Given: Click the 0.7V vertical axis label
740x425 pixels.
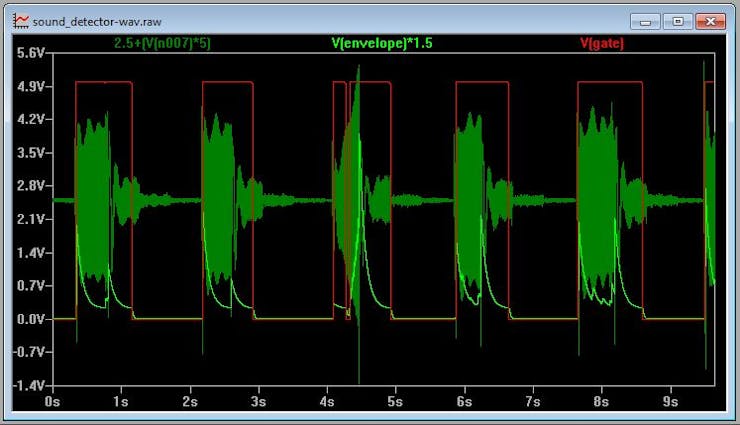Looking at the screenshot, I should [x=30, y=285].
